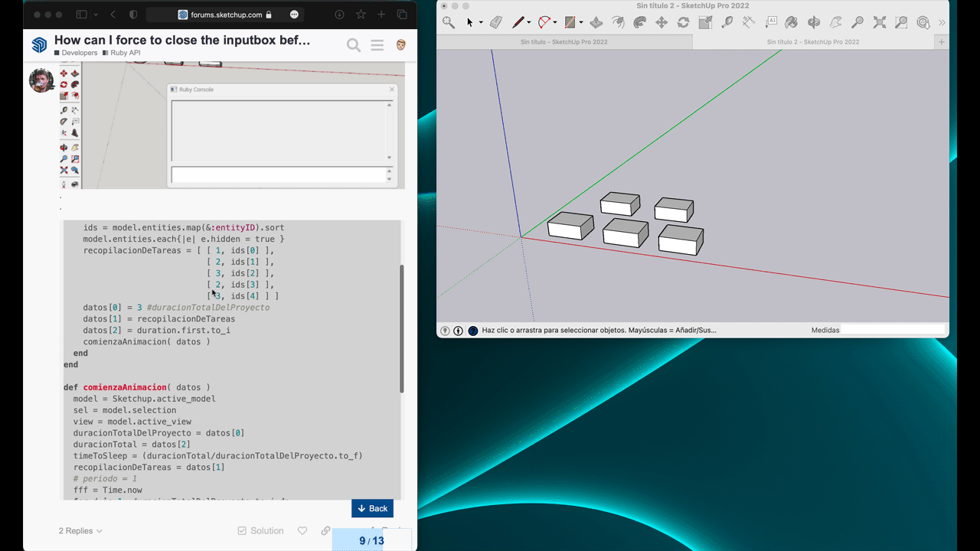Show more SketchUp toolbar items via chevrons
The height and width of the screenshot is (551, 980).
coord(942,23)
